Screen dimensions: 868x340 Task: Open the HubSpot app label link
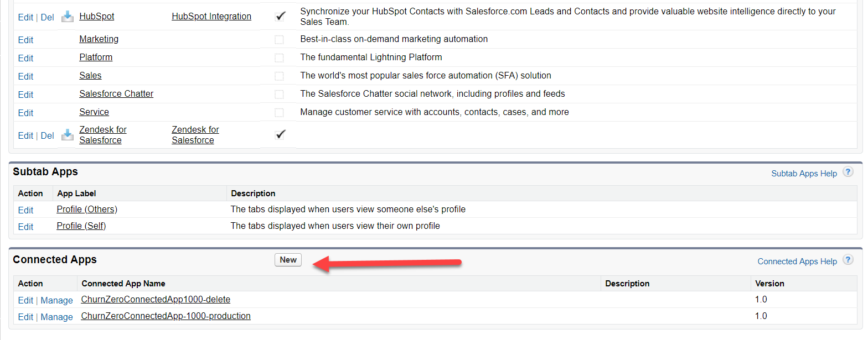pos(97,16)
